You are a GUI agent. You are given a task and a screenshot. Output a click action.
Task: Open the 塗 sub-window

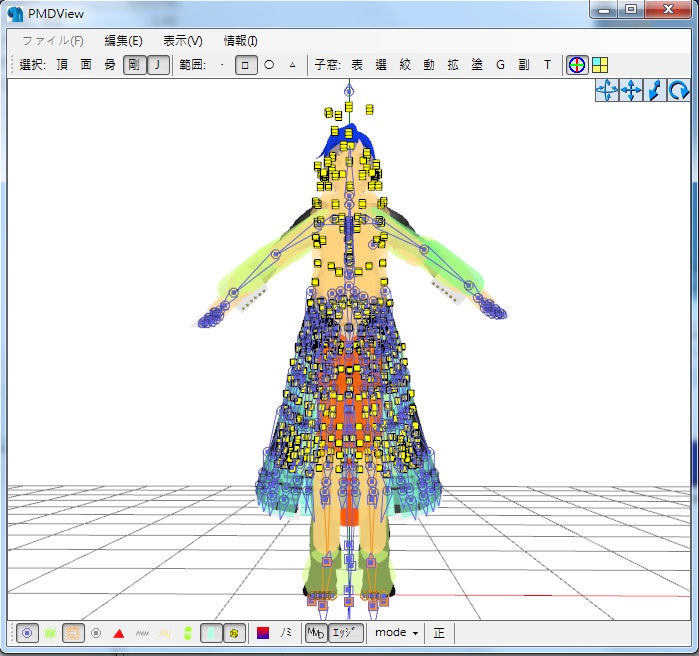point(477,65)
